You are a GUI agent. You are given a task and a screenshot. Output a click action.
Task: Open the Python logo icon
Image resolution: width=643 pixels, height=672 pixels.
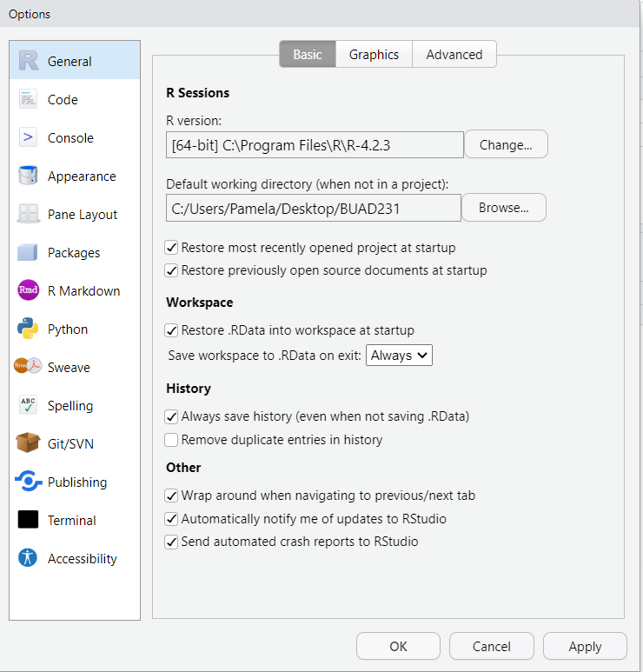(x=29, y=329)
